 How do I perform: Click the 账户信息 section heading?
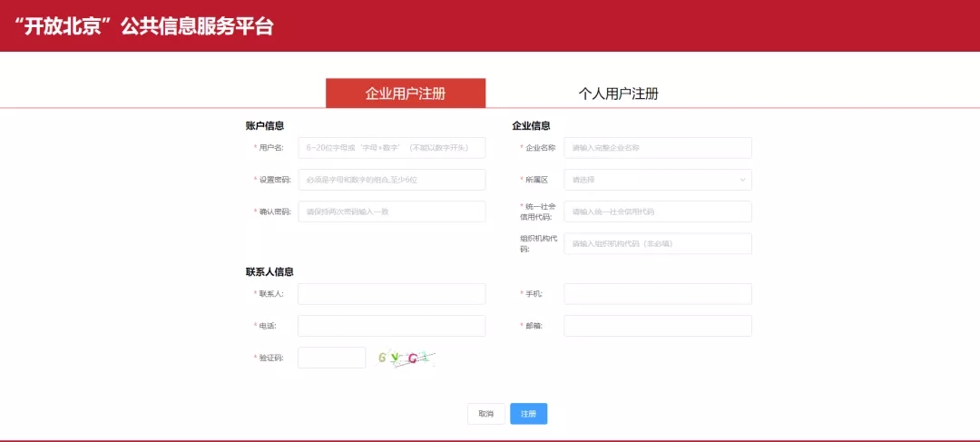(265, 125)
